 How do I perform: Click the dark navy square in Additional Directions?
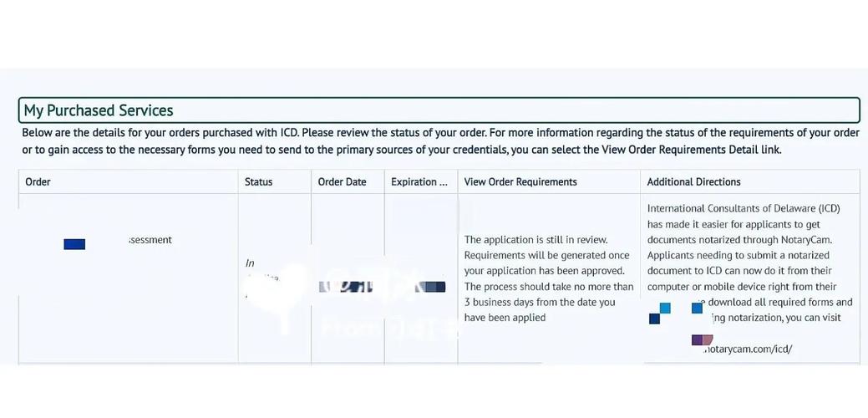(x=654, y=319)
